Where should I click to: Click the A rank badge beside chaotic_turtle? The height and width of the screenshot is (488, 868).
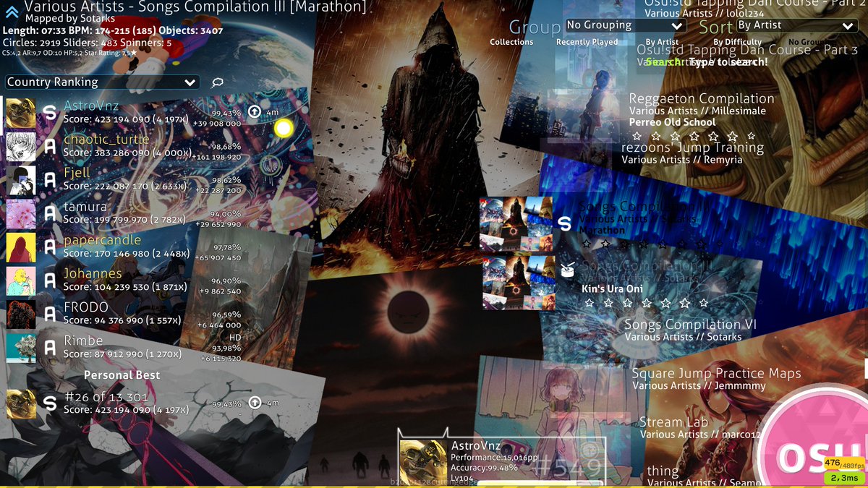pyautogui.click(x=49, y=147)
